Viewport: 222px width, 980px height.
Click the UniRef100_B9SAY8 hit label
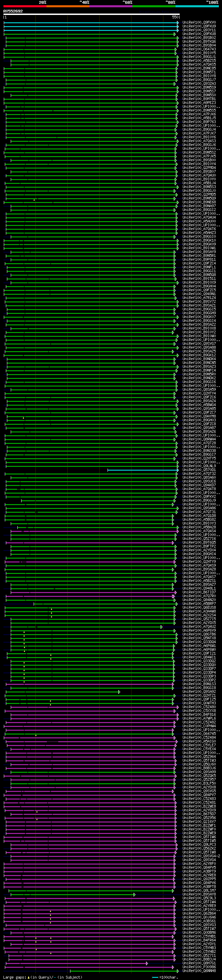tap(199, 894)
